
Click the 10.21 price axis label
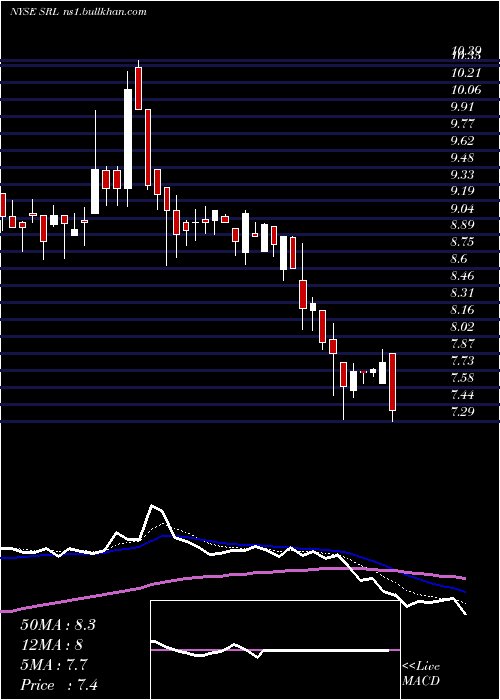[466, 73]
